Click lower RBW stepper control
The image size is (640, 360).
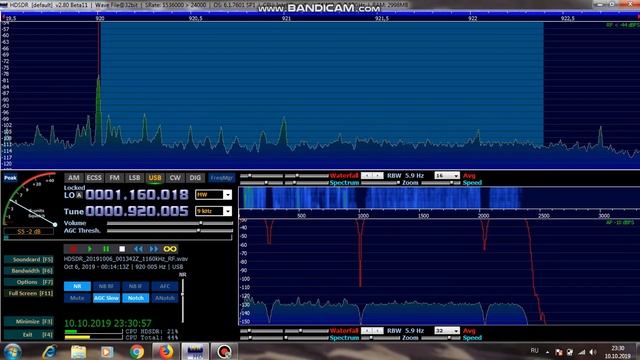(372, 331)
